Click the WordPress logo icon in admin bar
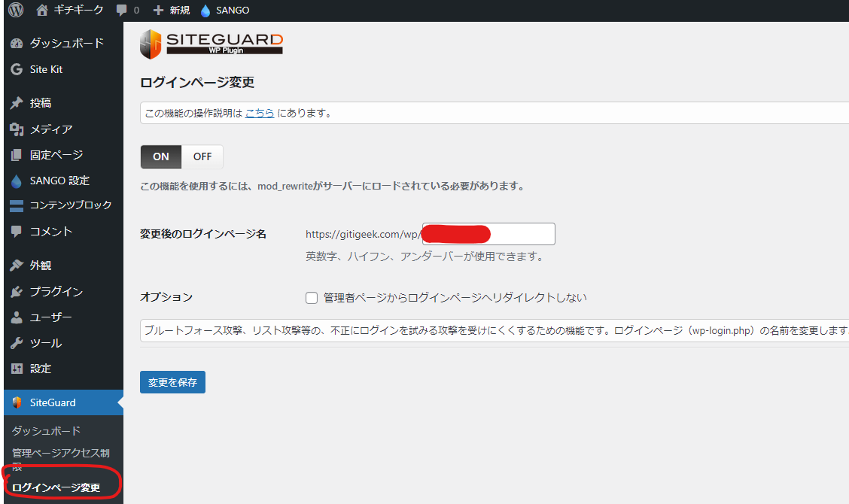 point(16,10)
